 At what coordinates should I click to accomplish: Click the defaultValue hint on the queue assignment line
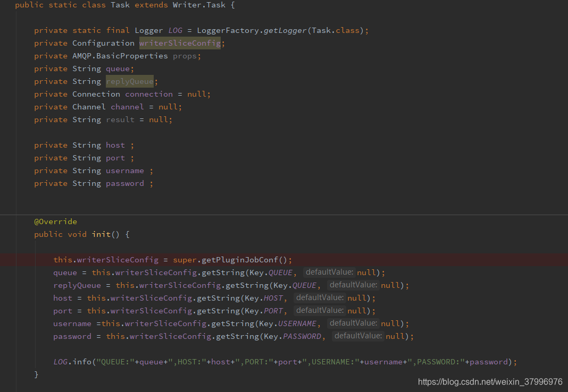coord(329,272)
